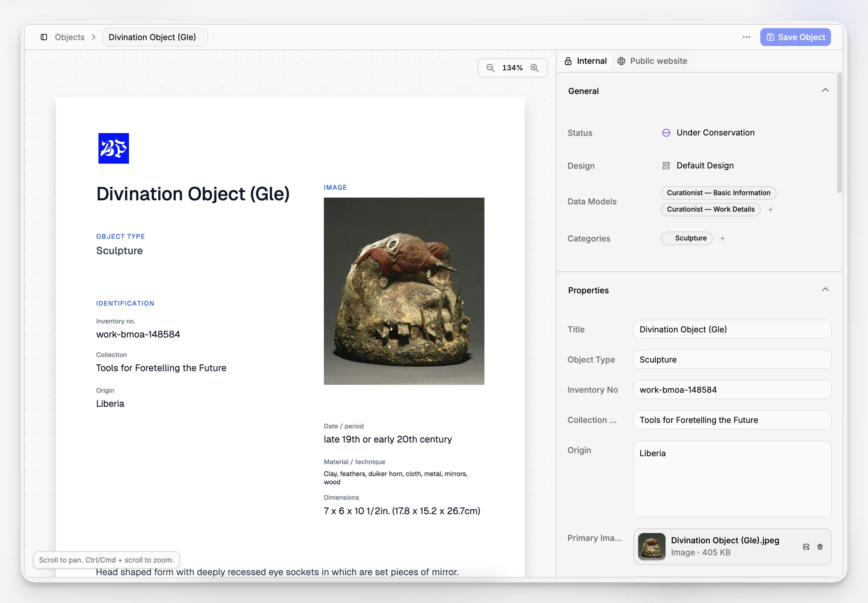Click 'late 19th or early 20th century'

click(x=388, y=439)
